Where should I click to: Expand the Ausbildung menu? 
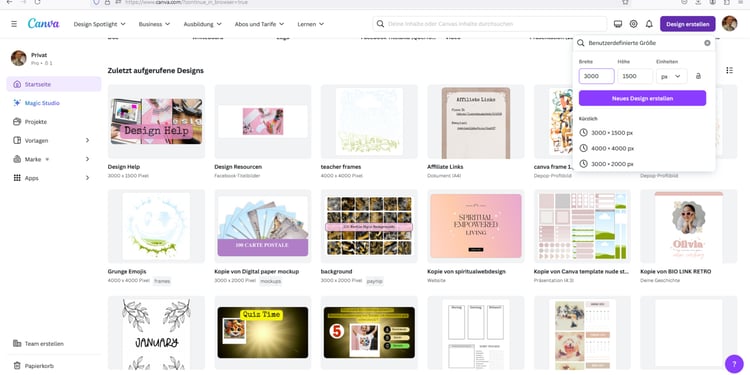pyautogui.click(x=203, y=24)
